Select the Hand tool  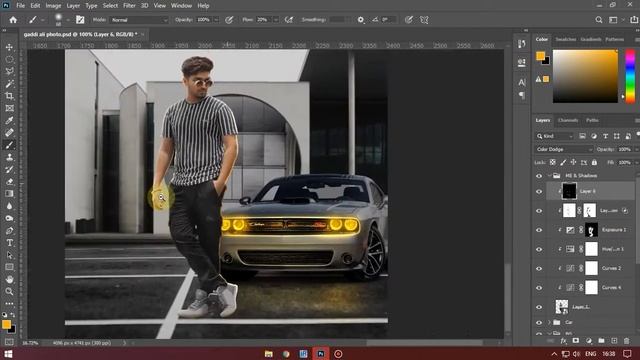pos(9,280)
